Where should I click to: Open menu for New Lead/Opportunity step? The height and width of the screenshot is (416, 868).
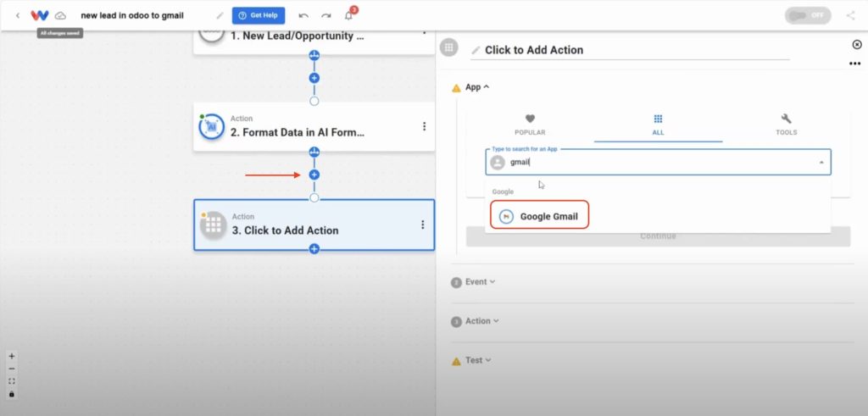click(x=424, y=33)
